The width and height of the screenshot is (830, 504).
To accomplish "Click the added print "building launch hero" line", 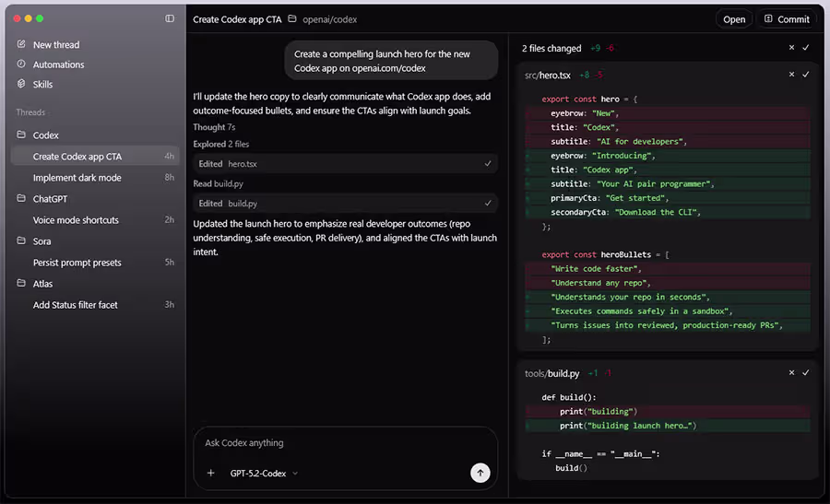I will [668, 425].
